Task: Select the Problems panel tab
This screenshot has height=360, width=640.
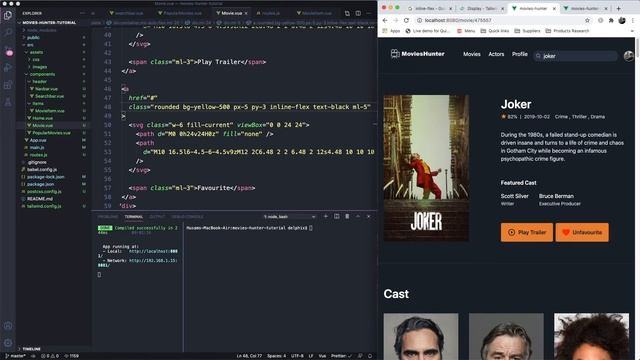Action: [108, 217]
